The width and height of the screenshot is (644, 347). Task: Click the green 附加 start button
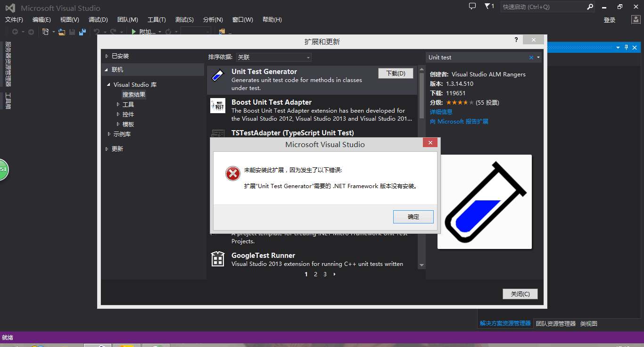pyautogui.click(x=143, y=32)
